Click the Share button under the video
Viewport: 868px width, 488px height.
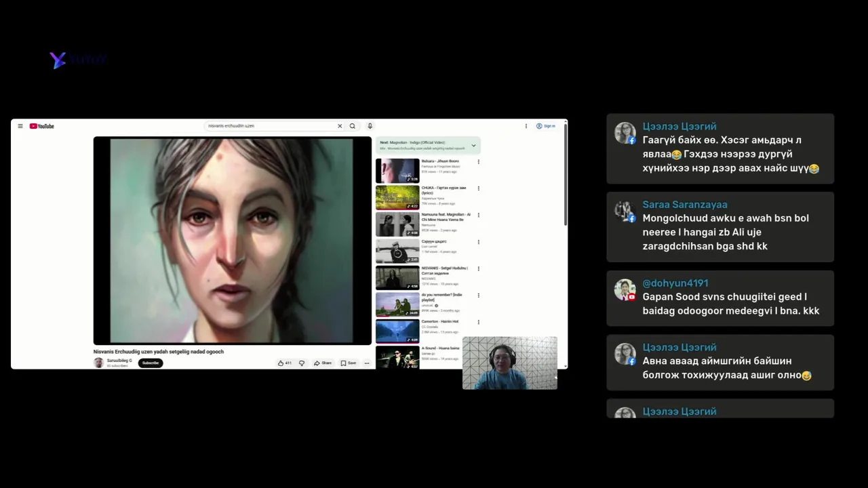pos(323,363)
